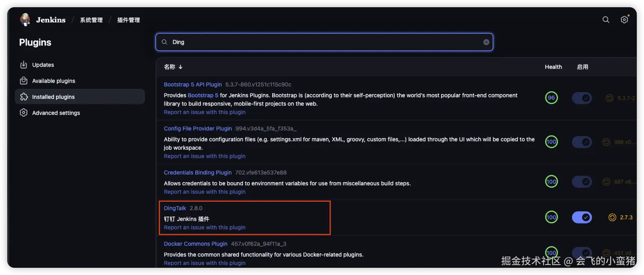Report an issue with the DingTalk plugin
The image size is (644, 275).
pyautogui.click(x=205, y=227)
